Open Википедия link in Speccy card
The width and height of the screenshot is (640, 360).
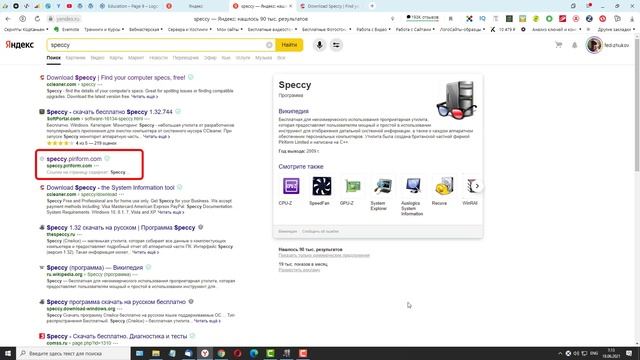coord(293,111)
